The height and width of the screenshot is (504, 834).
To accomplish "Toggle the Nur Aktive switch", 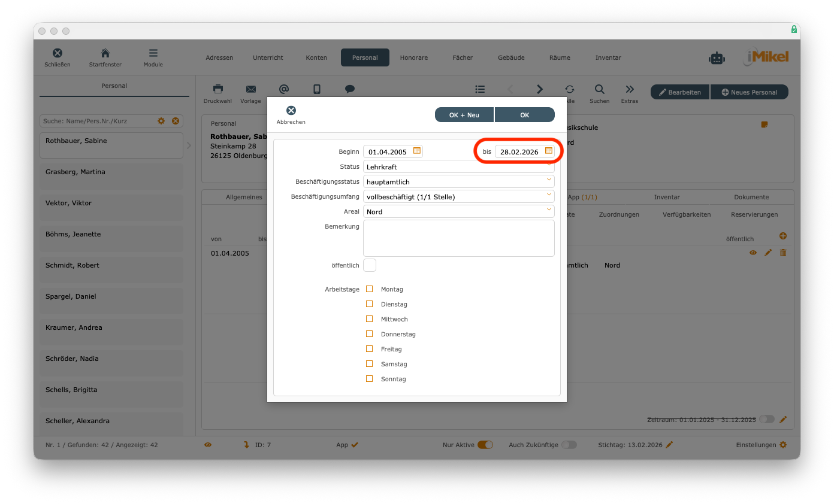I will pos(485,445).
